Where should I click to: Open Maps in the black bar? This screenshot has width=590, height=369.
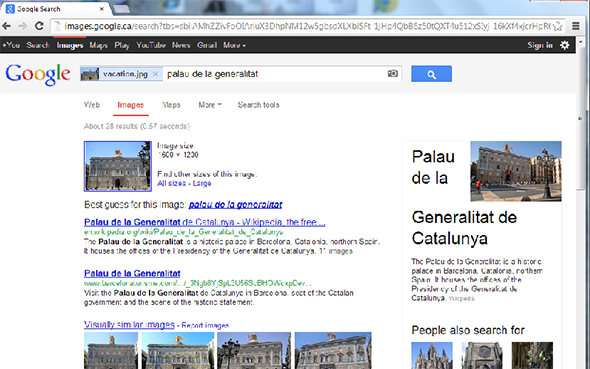(x=99, y=45)
